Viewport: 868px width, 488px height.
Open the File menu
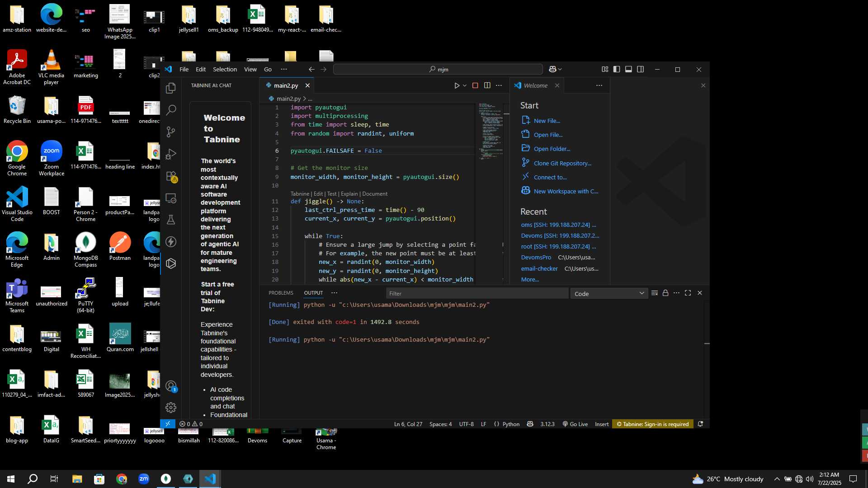184,69
